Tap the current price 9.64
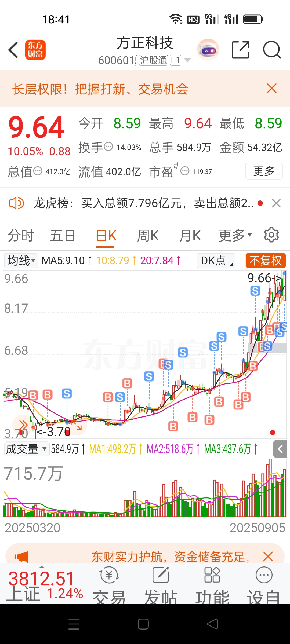290x644 pixels. click(x=37, y=127)
